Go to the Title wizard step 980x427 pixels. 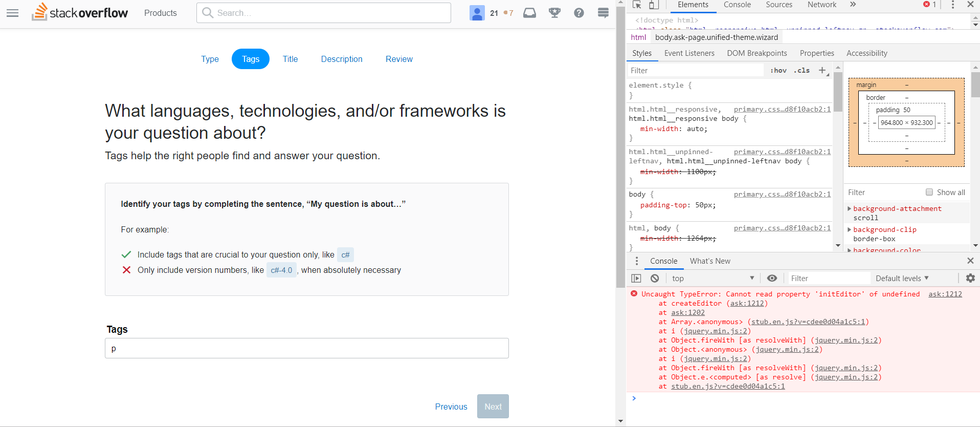point(290,59)
